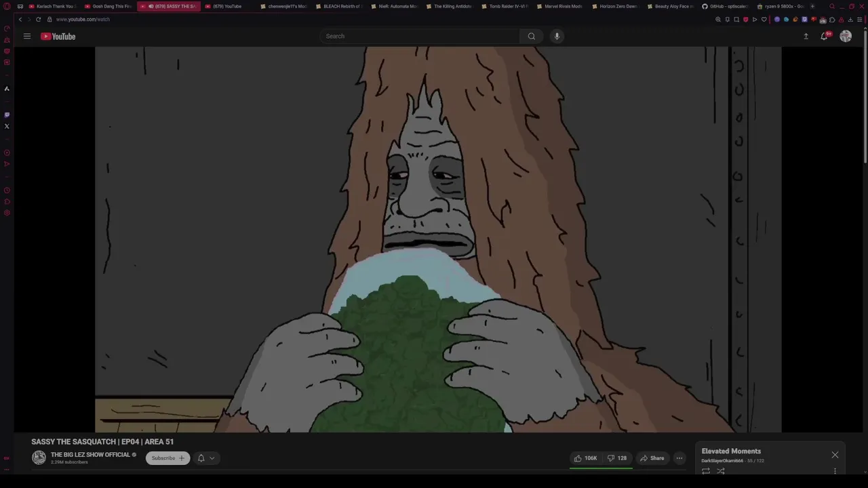Dislike the video with thumbs-down 128
This screenshot has height=488, width=868.
pyautogui.click(x=618, y=458)
